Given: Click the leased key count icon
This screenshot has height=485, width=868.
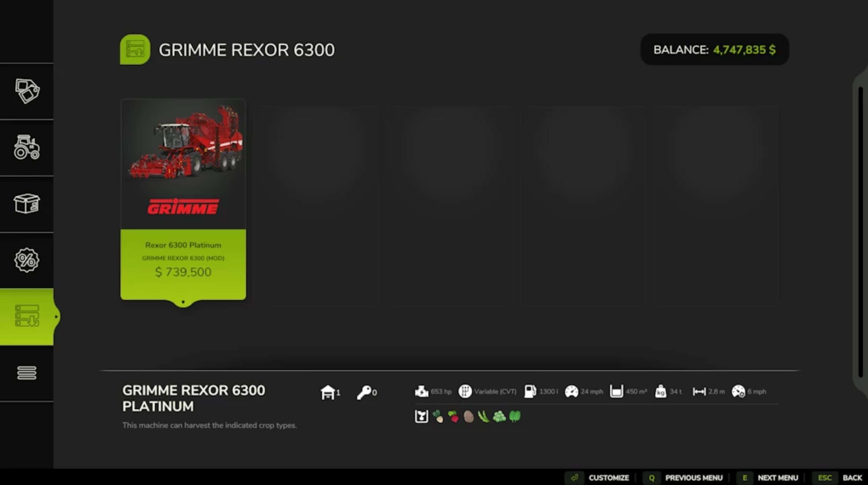Looking at the screenshot, I should 364,392.
